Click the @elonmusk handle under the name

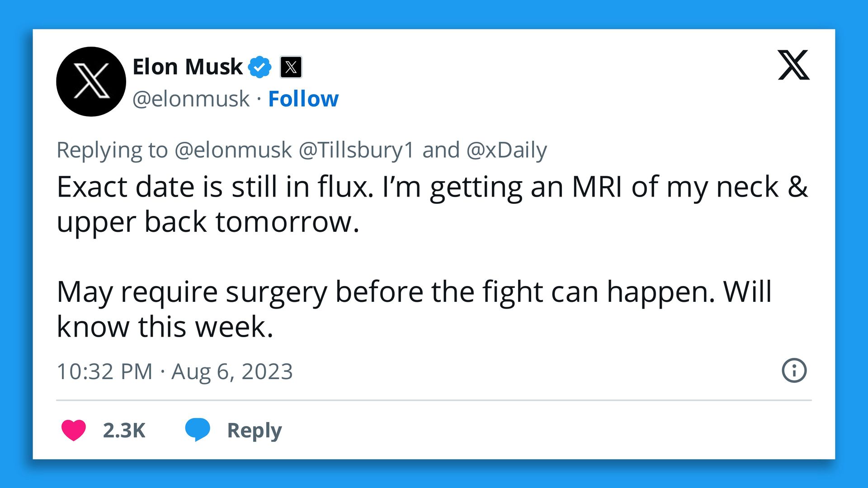click(191, 99)
